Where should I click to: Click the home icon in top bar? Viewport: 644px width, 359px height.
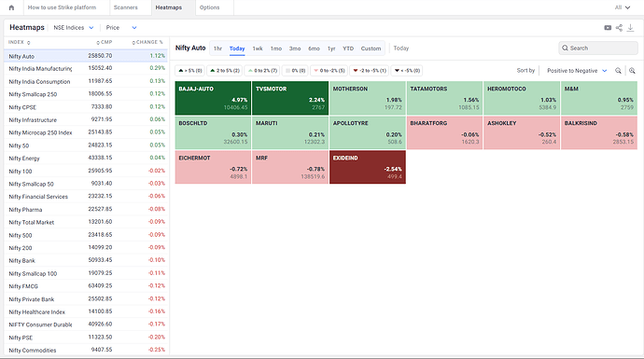click(11, 7)
